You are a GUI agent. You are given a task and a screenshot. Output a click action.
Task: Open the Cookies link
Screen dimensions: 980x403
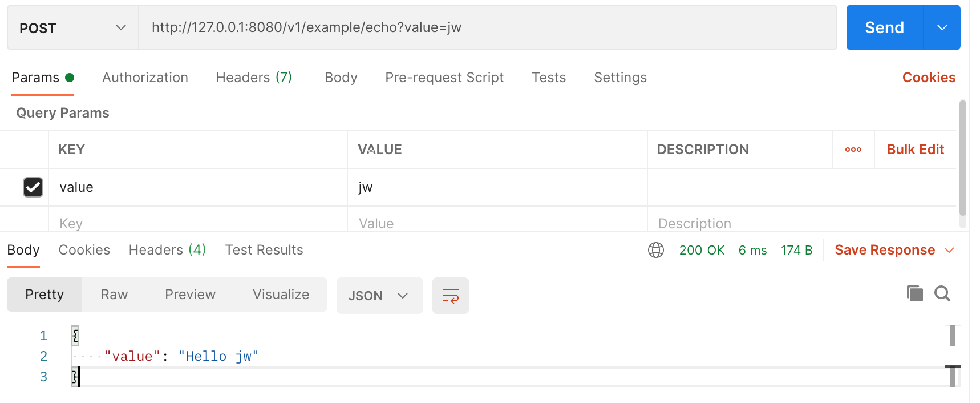pyautogui.click(x=928, y=78)
